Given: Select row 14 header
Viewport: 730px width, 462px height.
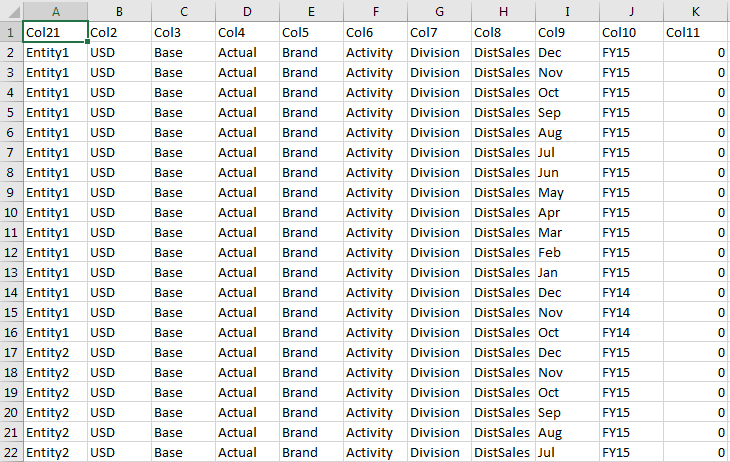Looking at the screenshot, I should pyautogui.click(x=10, y=292).
